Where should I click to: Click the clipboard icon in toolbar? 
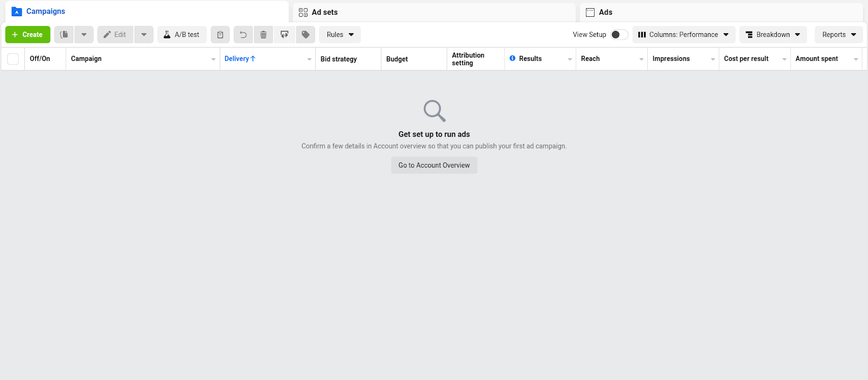(220, 35)
